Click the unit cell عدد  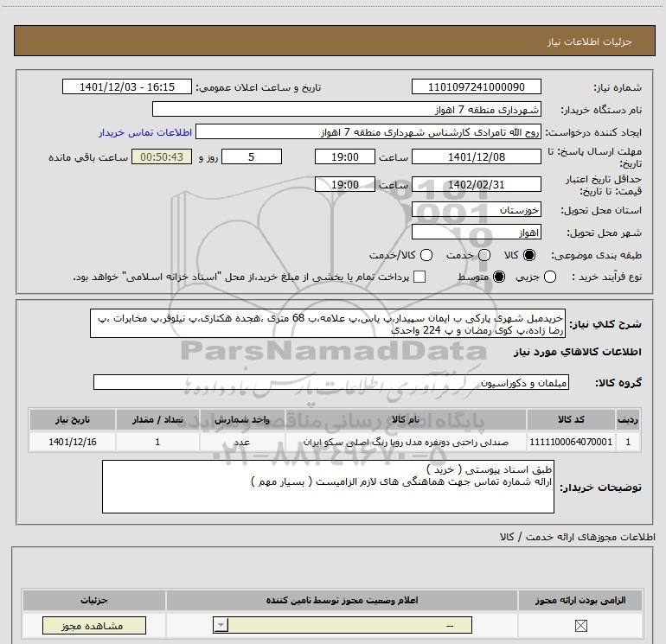tap(242, 442)
